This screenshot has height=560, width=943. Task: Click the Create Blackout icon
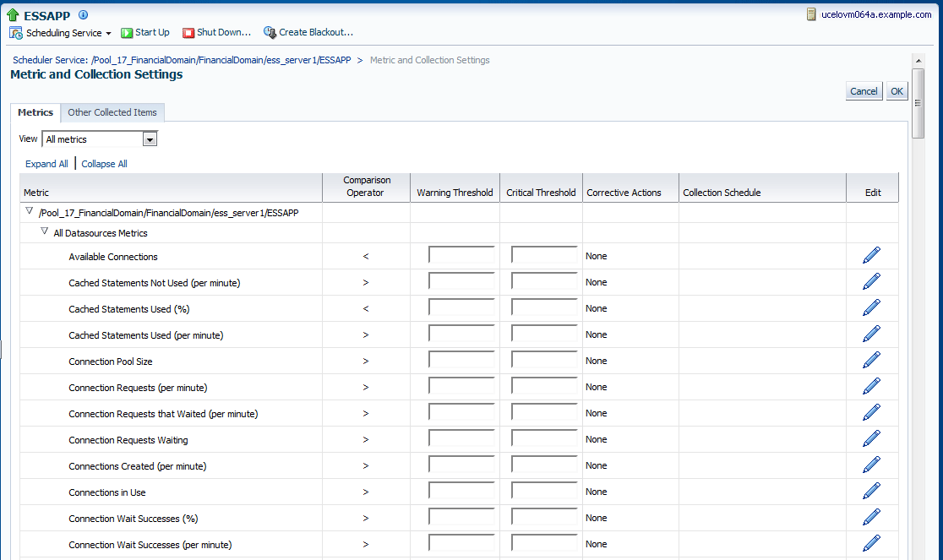269,32
